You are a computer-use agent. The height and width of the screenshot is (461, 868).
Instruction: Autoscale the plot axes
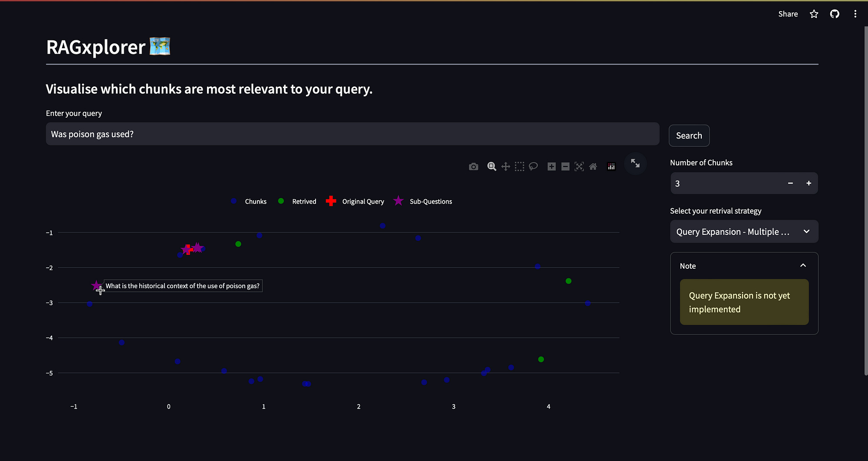coord(579,166)
